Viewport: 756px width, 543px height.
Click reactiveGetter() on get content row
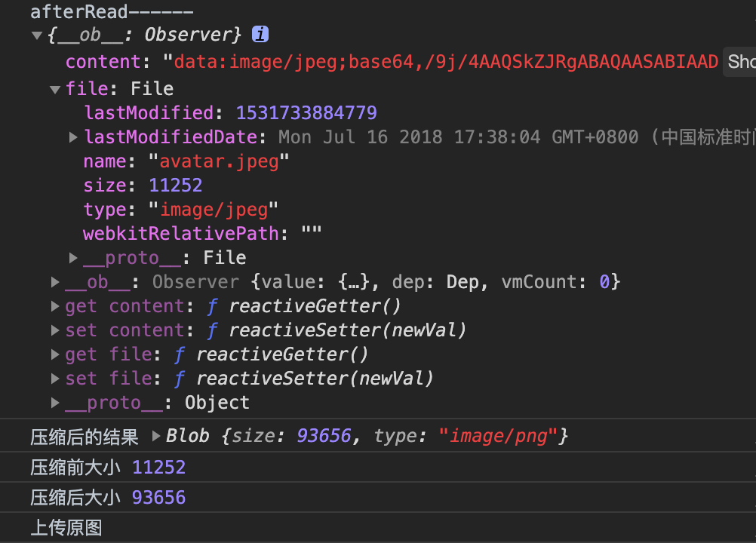point(315,306)
